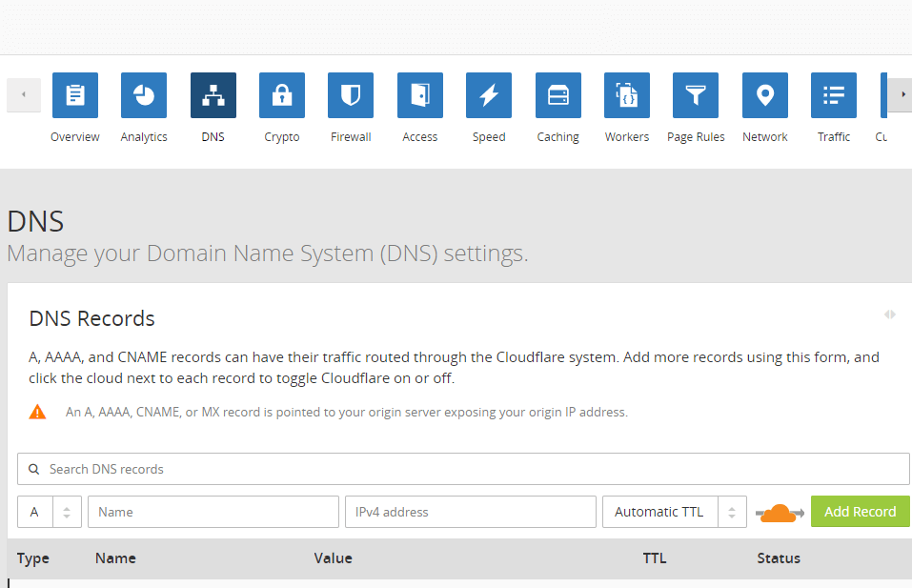Click the Type column header
The height and width of the screenshot is (588, 912).
point(33,558)
